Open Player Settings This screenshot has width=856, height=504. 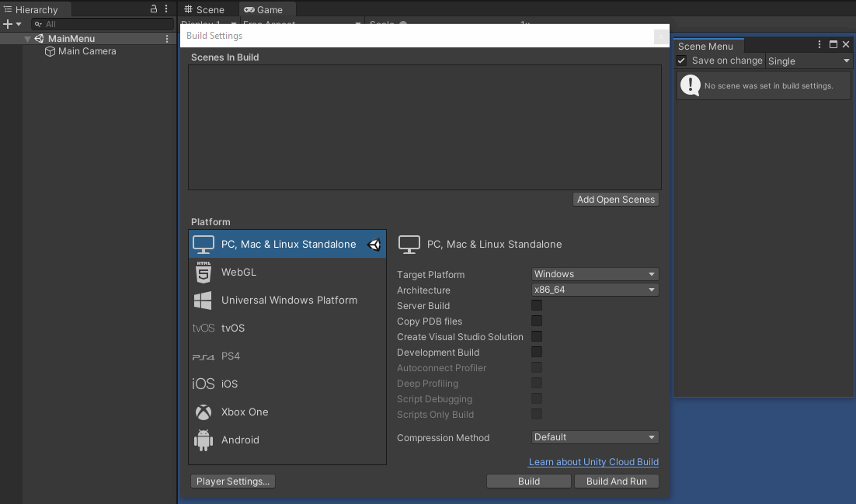[233, 481]
